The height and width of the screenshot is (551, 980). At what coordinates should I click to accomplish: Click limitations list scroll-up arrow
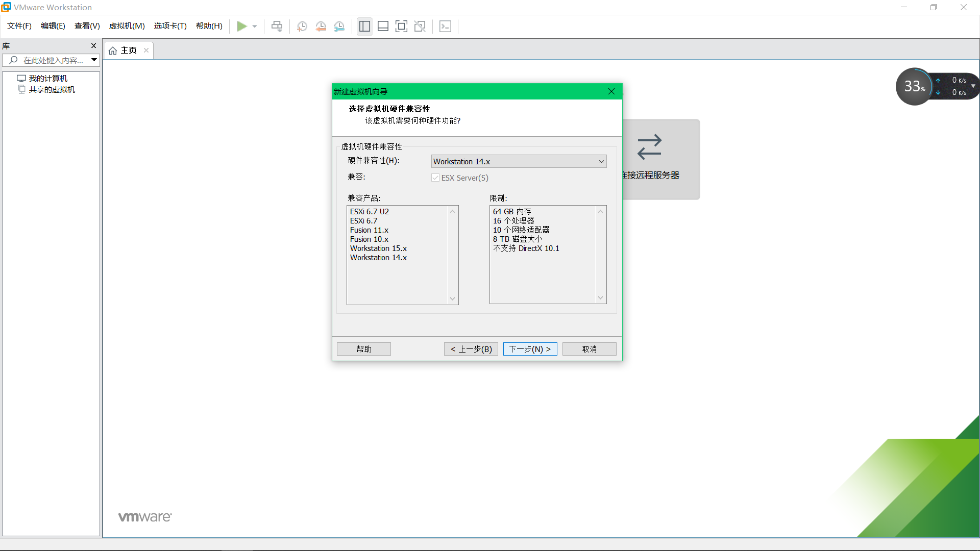click(x=600, y=212)
